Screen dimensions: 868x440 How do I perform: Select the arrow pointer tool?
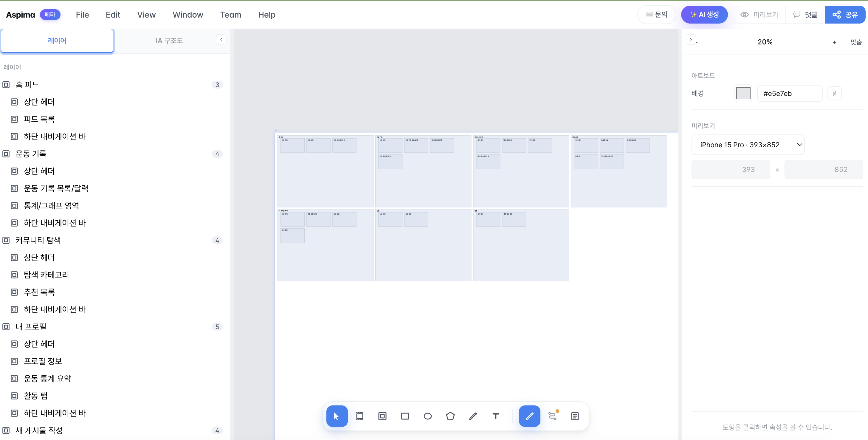[x=337, y=416]
